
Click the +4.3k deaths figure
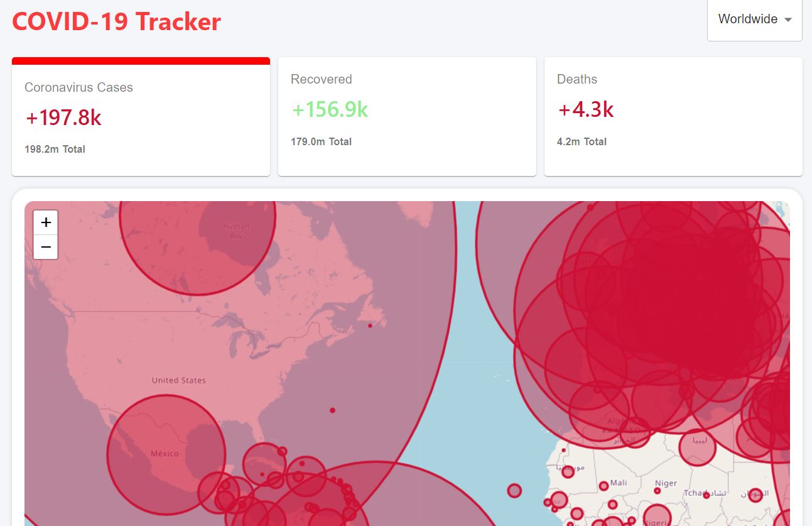pyautogui.click(x=586, y=109)
